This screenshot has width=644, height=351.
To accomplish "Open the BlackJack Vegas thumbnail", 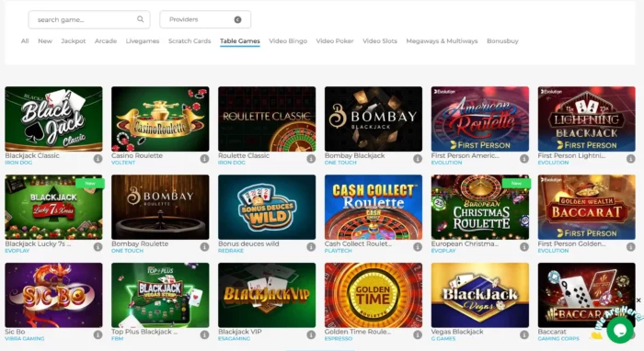I will 480,295.
